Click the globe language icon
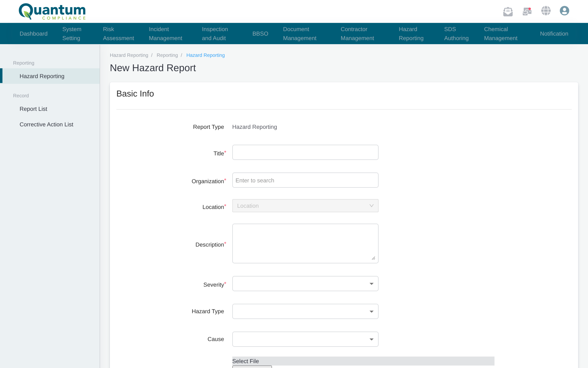This screenshot has height=368, width=588. 546,11
